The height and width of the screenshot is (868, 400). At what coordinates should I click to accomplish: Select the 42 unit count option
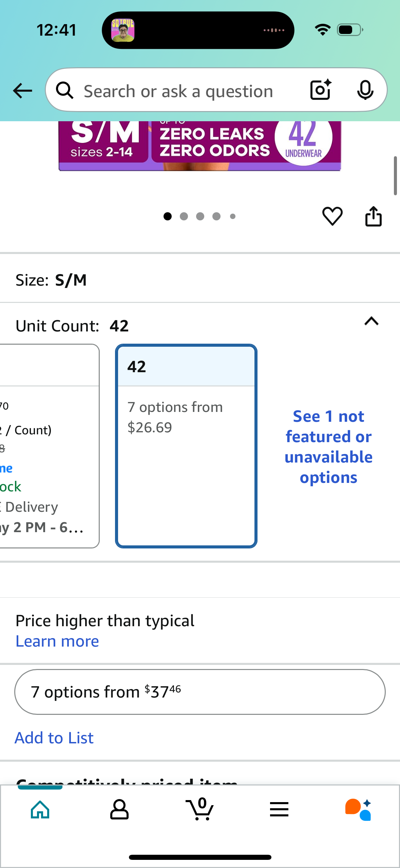click(x=186, y=446)
